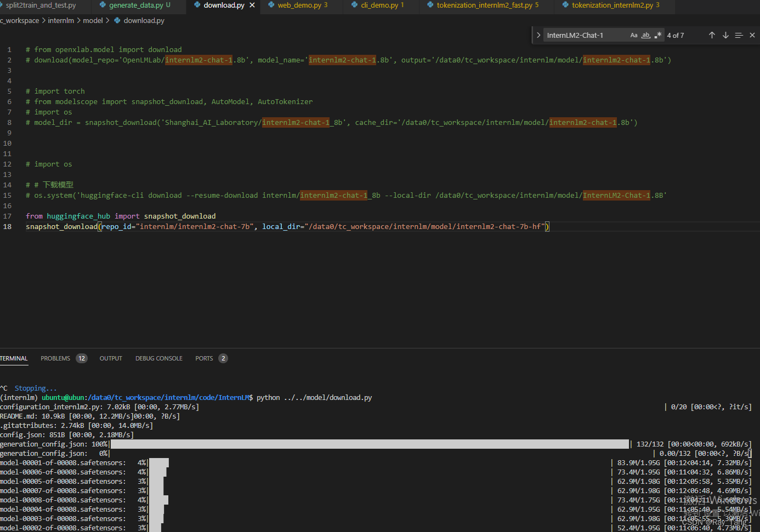This screenshot has height=532, width=760.
Task: Switch to split2train_and_test.py tab
Action: pos(41,5)
